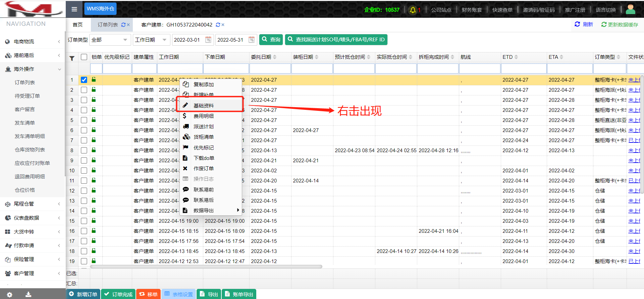Click the ETD column filter input

click(x=523, y=69)
